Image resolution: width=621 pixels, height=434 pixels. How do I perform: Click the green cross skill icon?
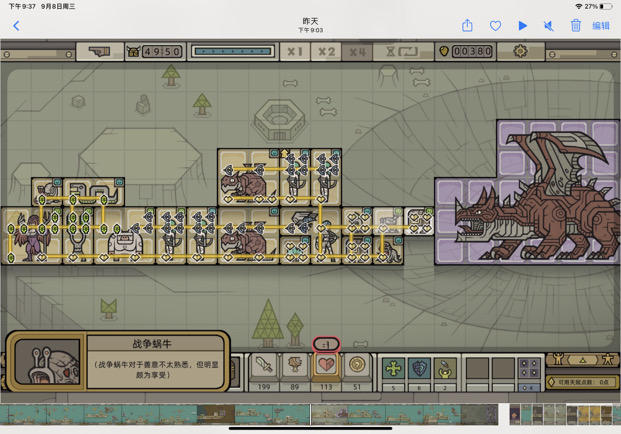tap(393, 368)
